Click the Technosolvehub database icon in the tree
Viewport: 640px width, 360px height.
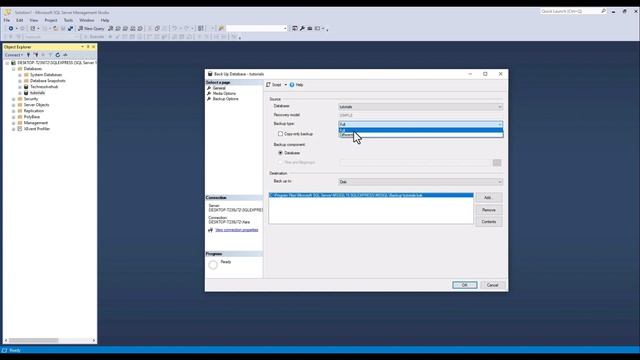26,87
